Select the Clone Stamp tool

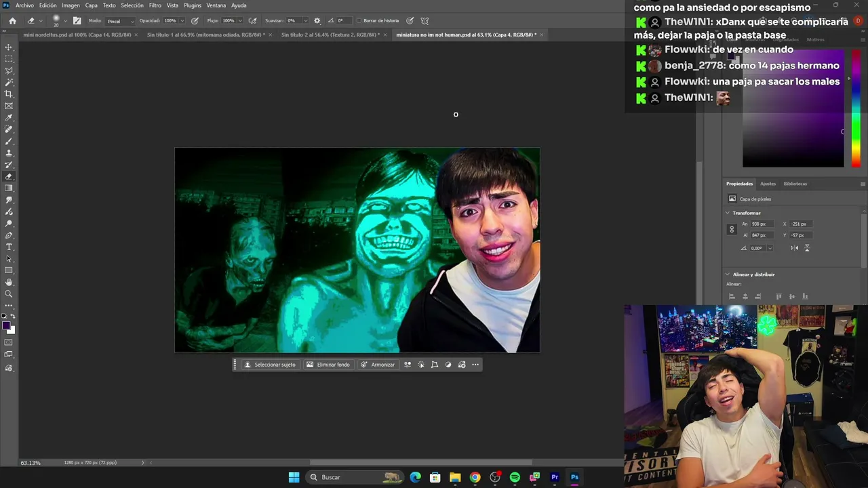coord(9,153)
